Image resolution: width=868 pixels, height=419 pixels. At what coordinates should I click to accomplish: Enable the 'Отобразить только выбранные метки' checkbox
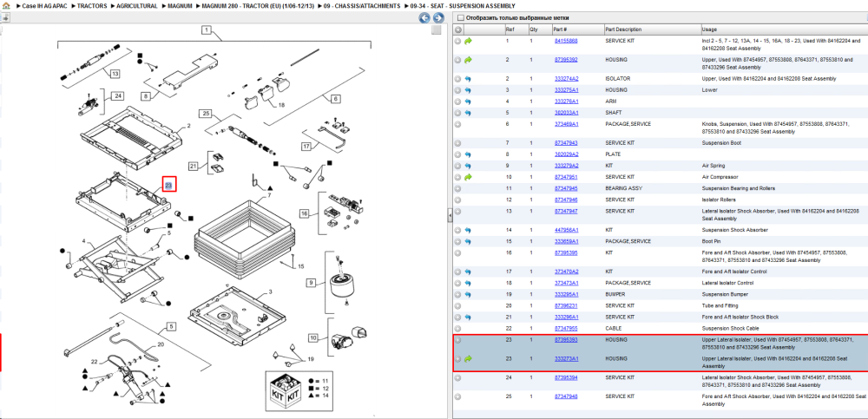[461, 18]
